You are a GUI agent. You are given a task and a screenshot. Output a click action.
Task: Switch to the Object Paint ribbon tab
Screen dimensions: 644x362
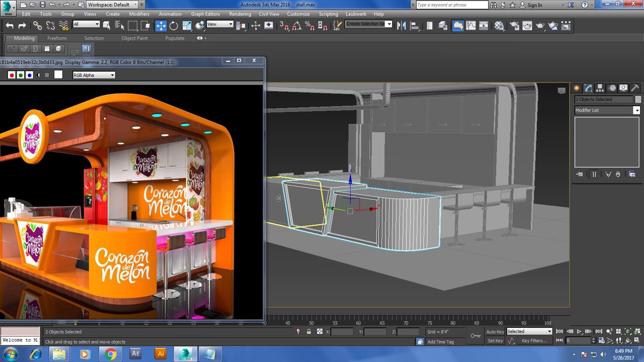click(x=134, y=38)
